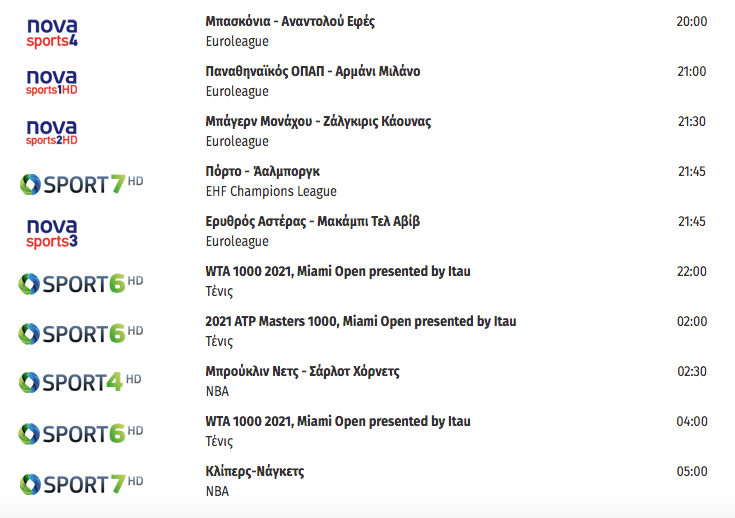Select Sport 7 HD logo beside Πόρτο match
The image size is (735, 518).
[81, 184]
